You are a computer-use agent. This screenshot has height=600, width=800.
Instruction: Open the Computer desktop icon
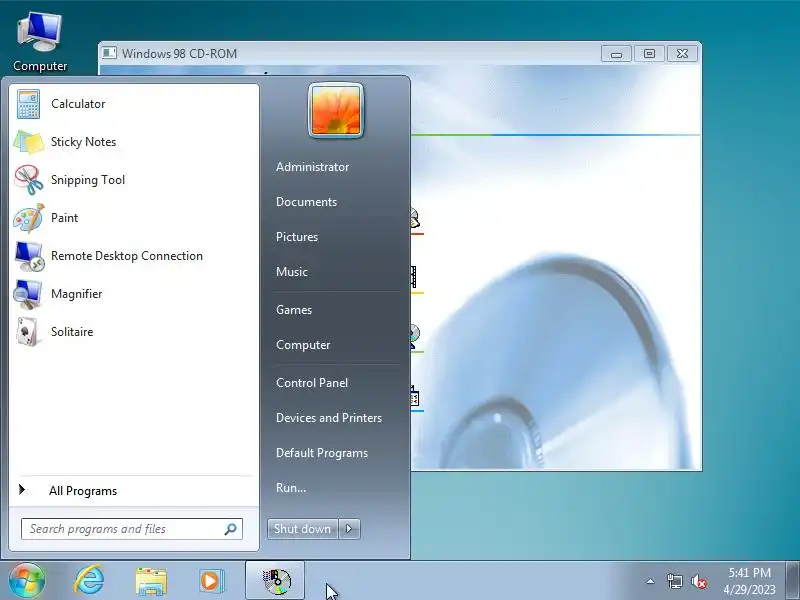click(x=40, y=42)
